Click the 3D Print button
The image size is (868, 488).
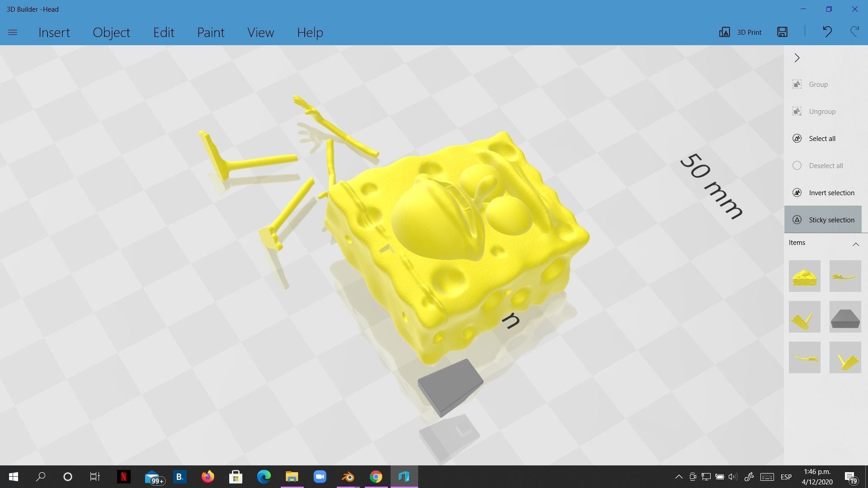741,32
